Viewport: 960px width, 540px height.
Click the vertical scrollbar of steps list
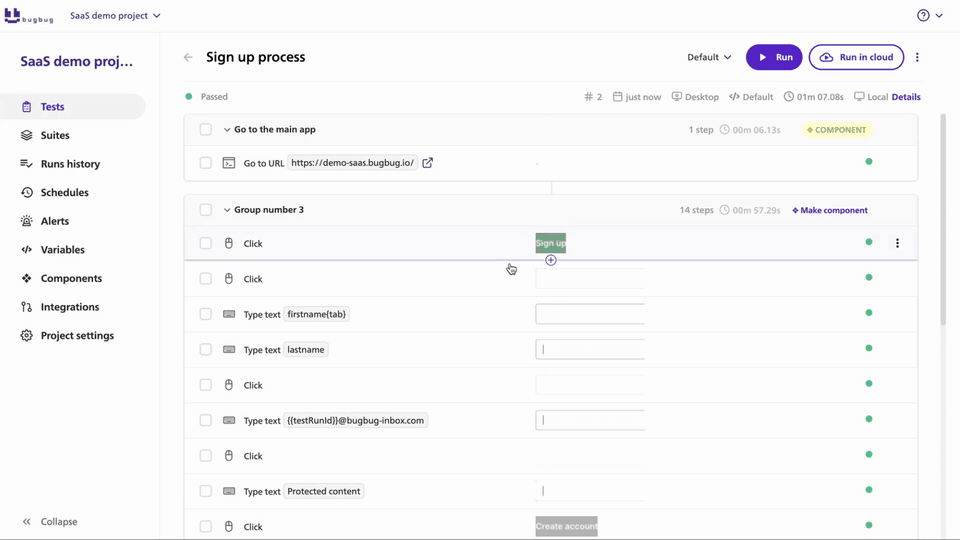[943, 220]
